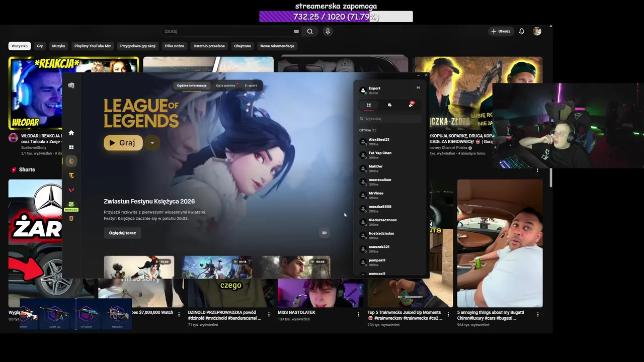
Task: Open friend requests icon with red badge
Action: point(411,105)
